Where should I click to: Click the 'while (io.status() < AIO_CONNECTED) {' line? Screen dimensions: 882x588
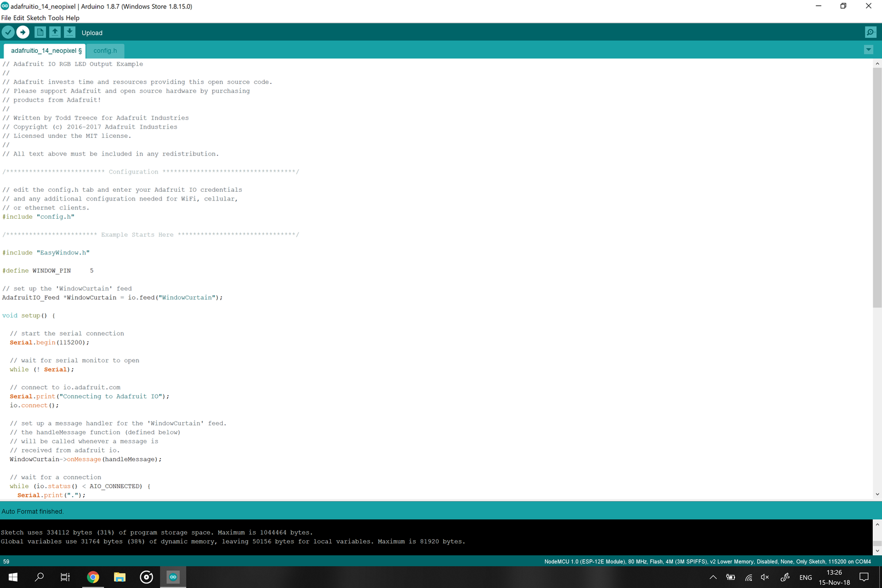(x=80, y=486)
